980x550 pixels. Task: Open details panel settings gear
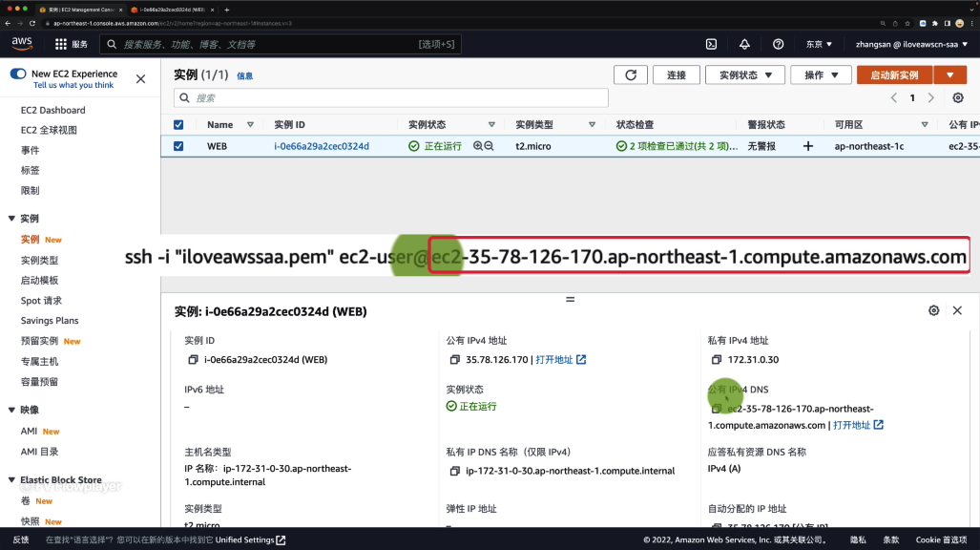[934, 310]
